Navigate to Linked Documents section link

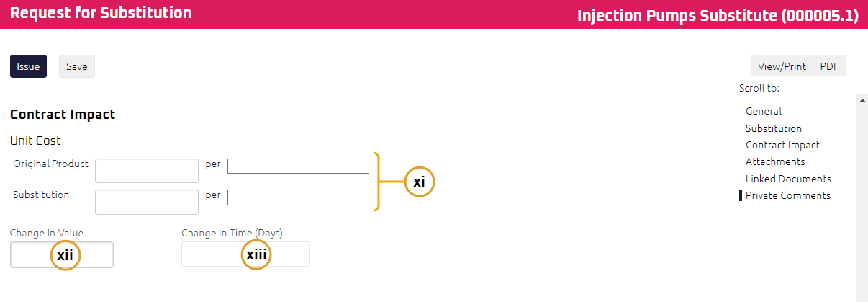click(788, 179)
